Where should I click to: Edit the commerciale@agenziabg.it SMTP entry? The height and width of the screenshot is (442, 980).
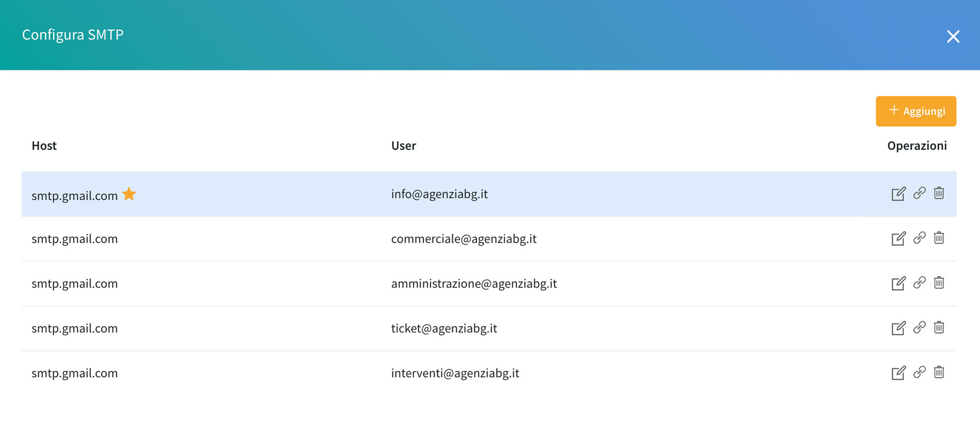click(898, 239)
